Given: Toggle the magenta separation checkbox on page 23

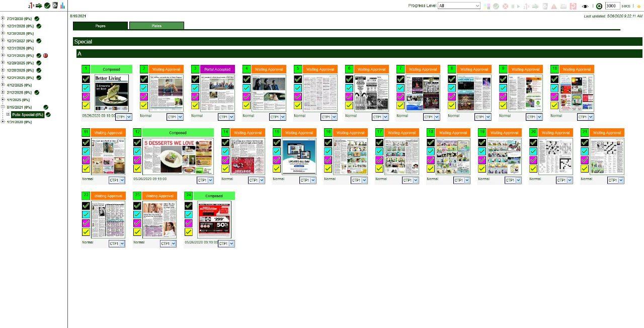Looking at the screenshot, I should point(137,223).
